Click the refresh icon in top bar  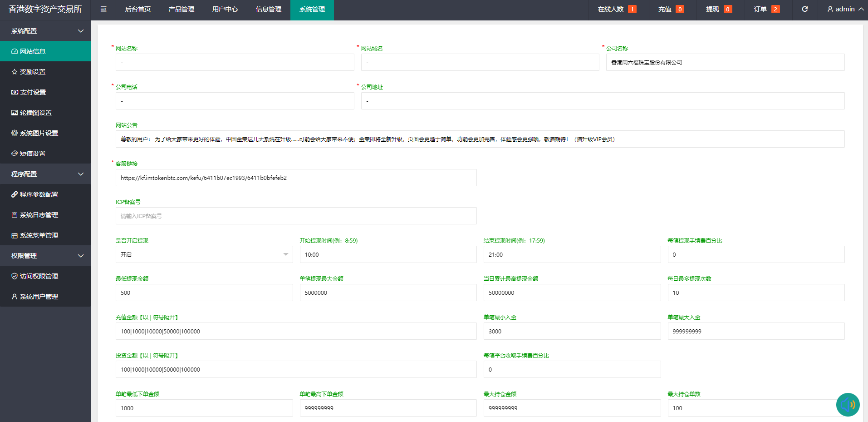[804, 9]
